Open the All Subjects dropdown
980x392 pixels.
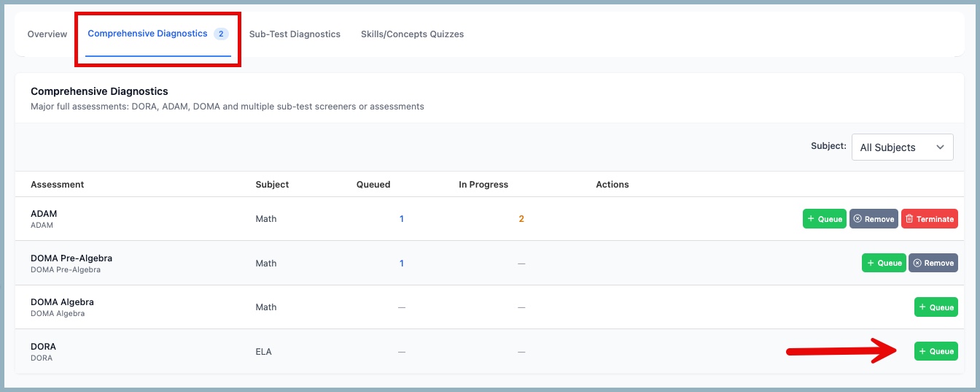pyautogui.click(x=902, y=147)
